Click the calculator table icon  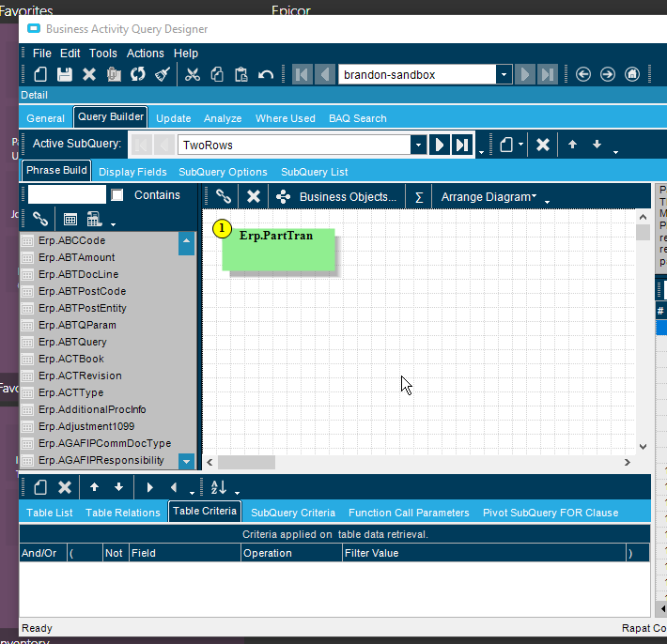click(94, 219)
